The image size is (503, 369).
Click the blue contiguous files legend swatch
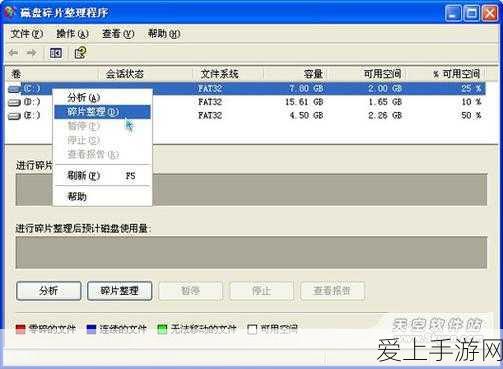coord(91,330)
